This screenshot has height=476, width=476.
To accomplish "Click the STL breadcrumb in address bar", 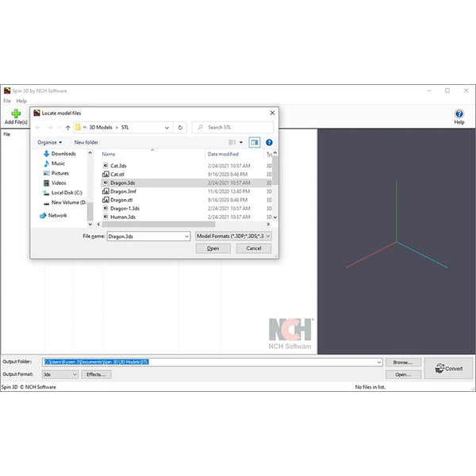I will click(125, 128).
